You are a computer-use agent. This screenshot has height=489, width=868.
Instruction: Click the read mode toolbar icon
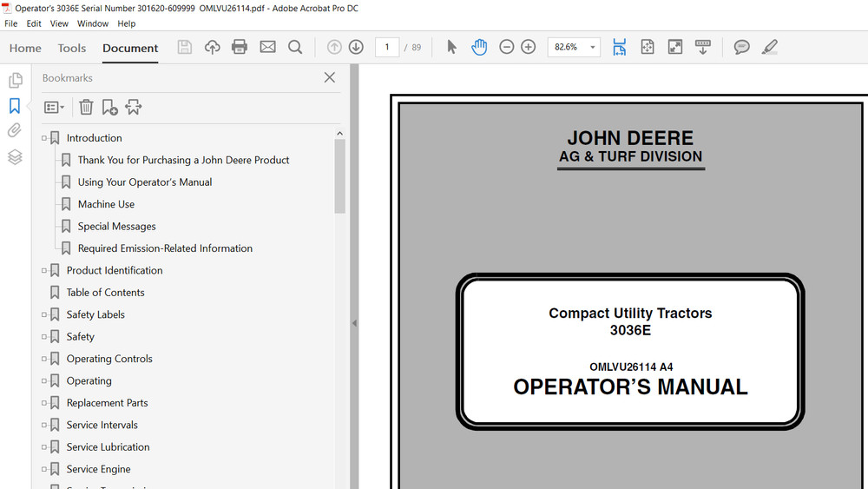[x=703, y=47]
